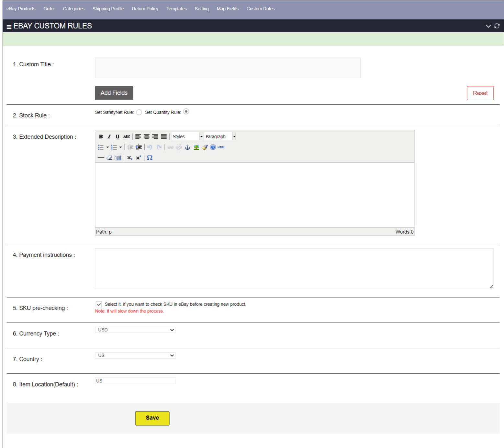Open Map Fields menu item
Image resolution: width=504 pixels, height=448 pixels.
pos(228,9)
